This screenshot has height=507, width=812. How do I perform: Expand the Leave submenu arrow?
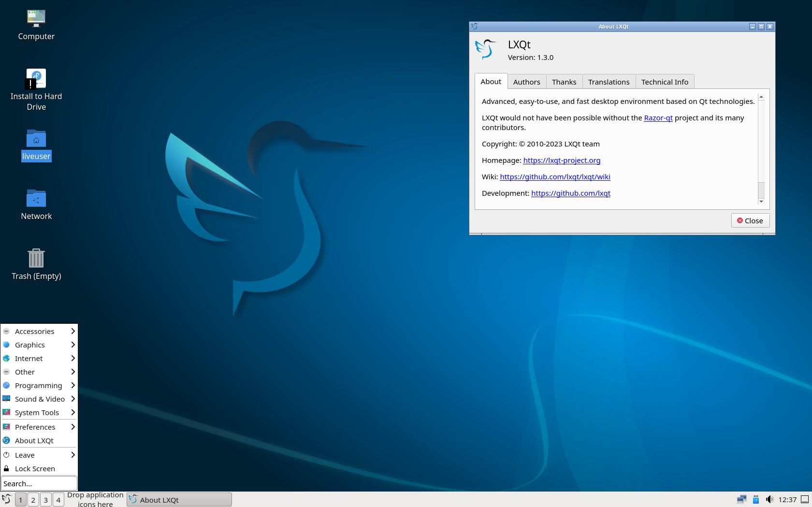click(x=73, y=455)
